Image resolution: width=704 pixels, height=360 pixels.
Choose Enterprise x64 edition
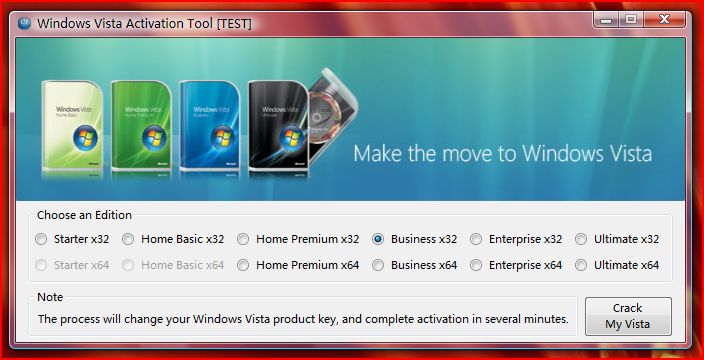coord(516,265)
